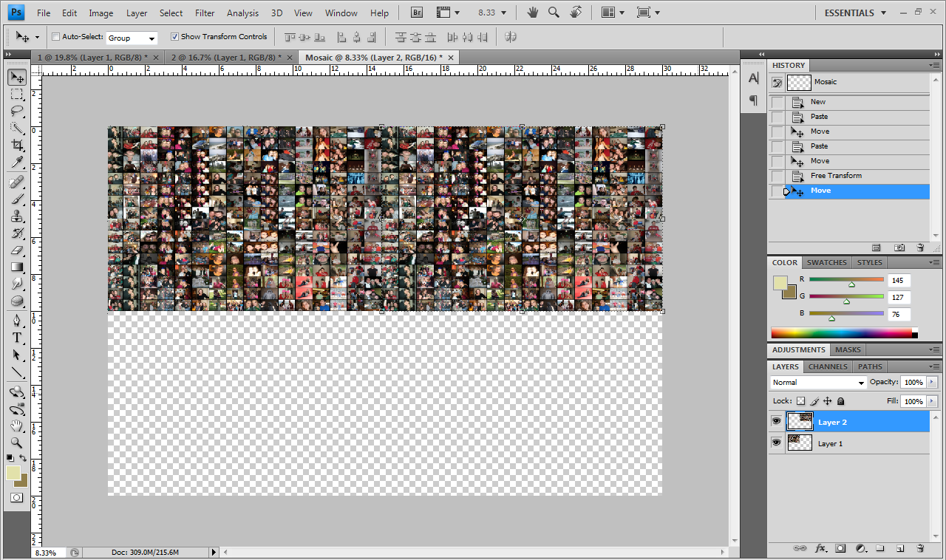Select the Crop tool
Image resolution: width=946 pixels, height=560 pixels.
[x=16, y=146]
